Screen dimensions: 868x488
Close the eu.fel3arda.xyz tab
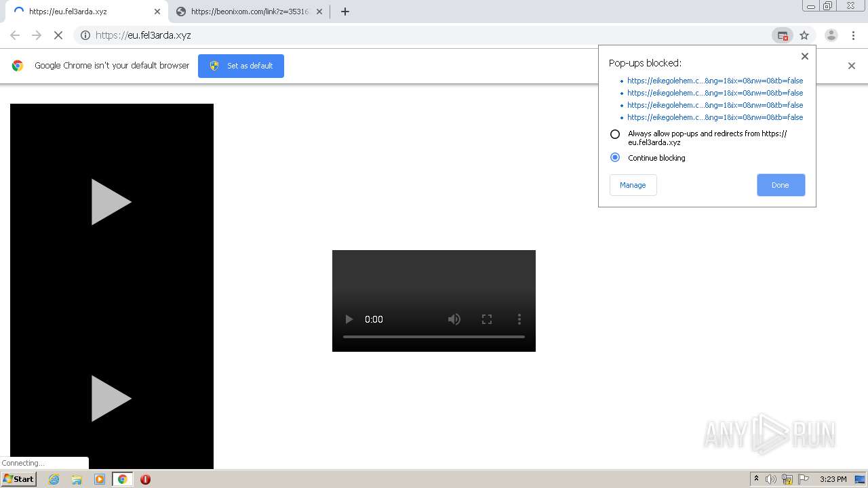pos(157,12)
